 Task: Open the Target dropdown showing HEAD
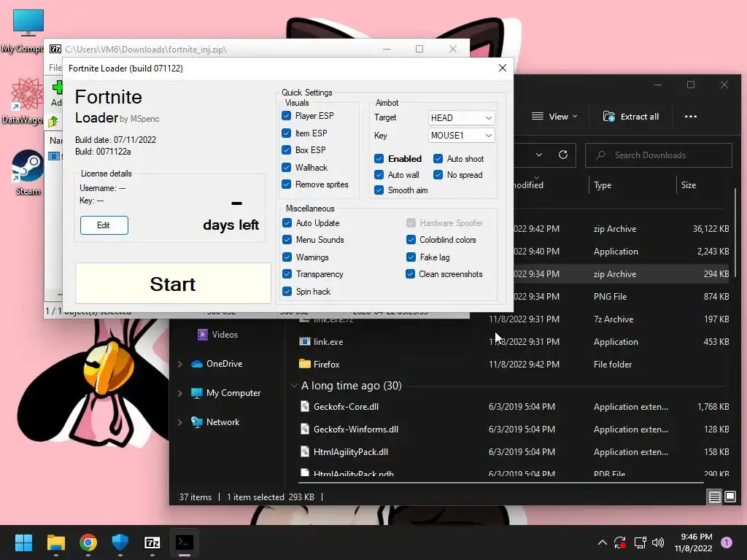click(461, 117)
